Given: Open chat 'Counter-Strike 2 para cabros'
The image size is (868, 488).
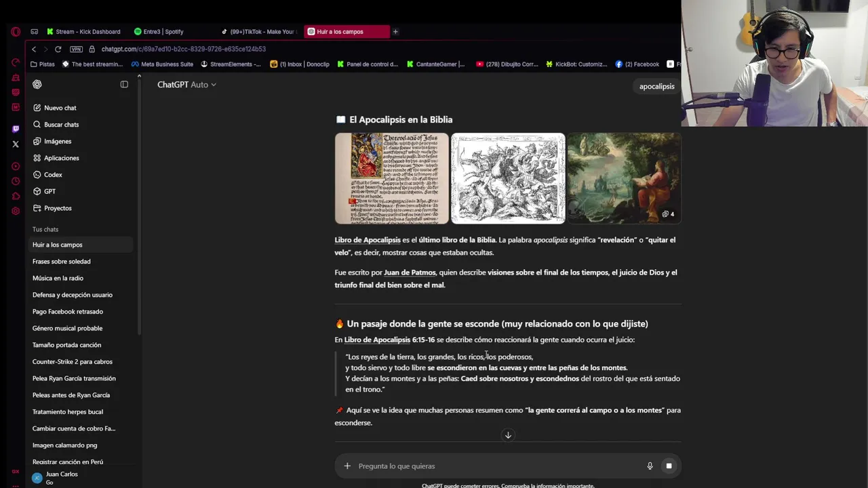Looking at the screenshot, I should tap(81, 362).
